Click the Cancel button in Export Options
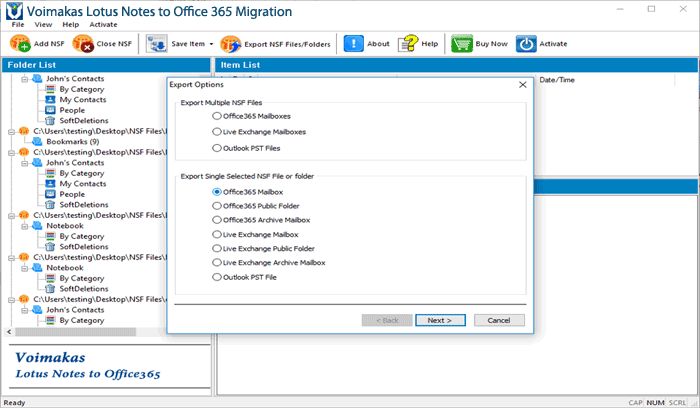The image size is (700, 408). coord(499,320)
